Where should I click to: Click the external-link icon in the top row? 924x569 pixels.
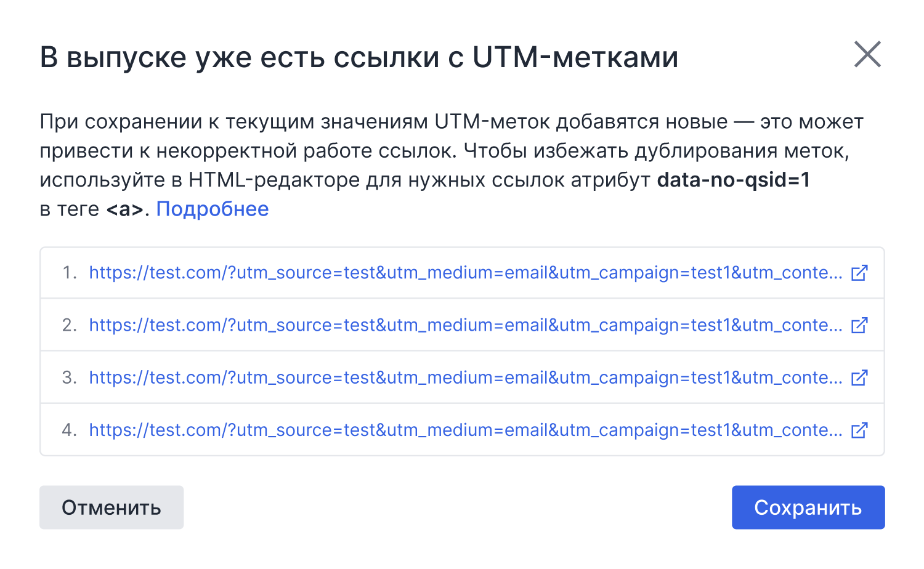(859, 272)
